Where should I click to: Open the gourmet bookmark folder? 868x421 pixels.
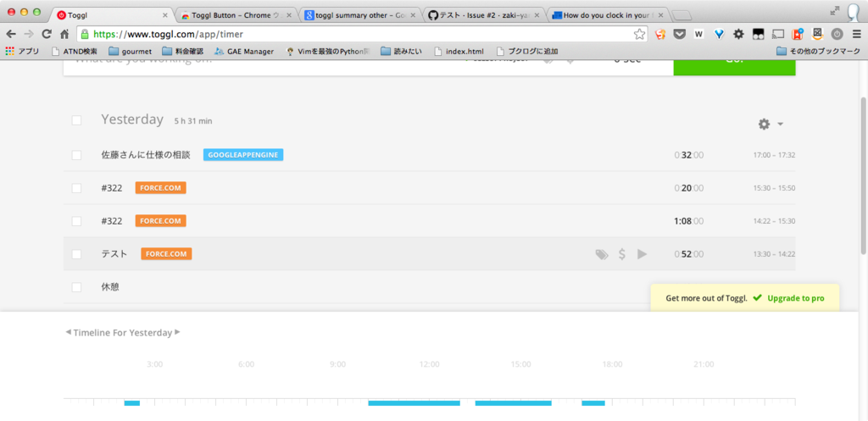click(130, 52)
